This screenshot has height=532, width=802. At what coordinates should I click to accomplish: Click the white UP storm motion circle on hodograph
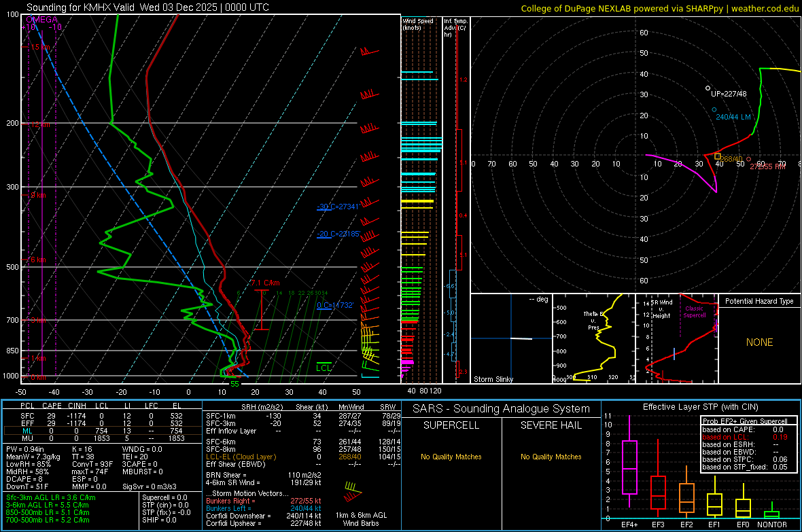point(708,88)
